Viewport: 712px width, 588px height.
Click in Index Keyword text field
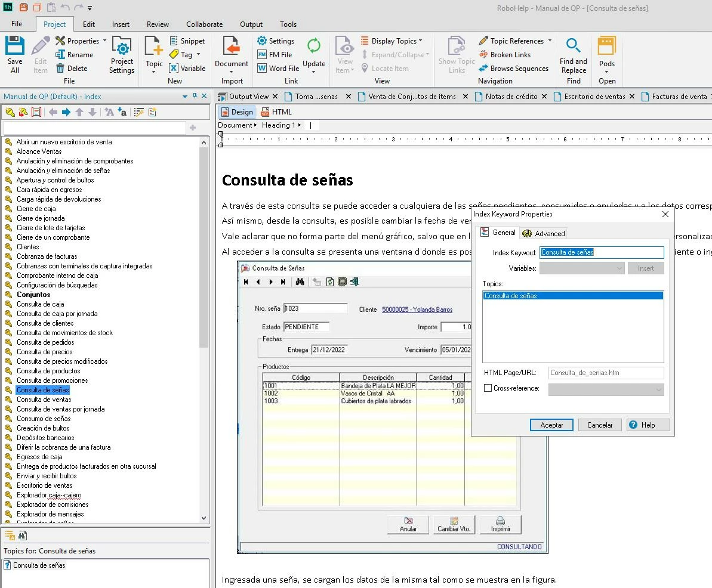point(602,252)
